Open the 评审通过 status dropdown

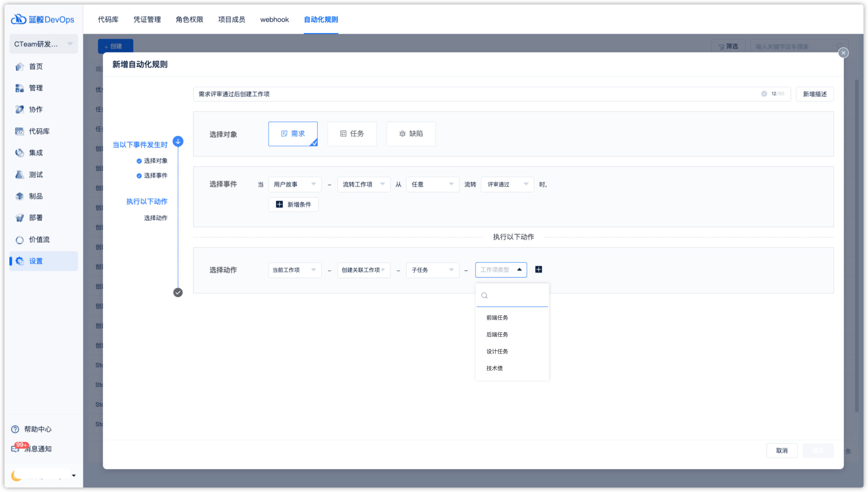point(507,184)
